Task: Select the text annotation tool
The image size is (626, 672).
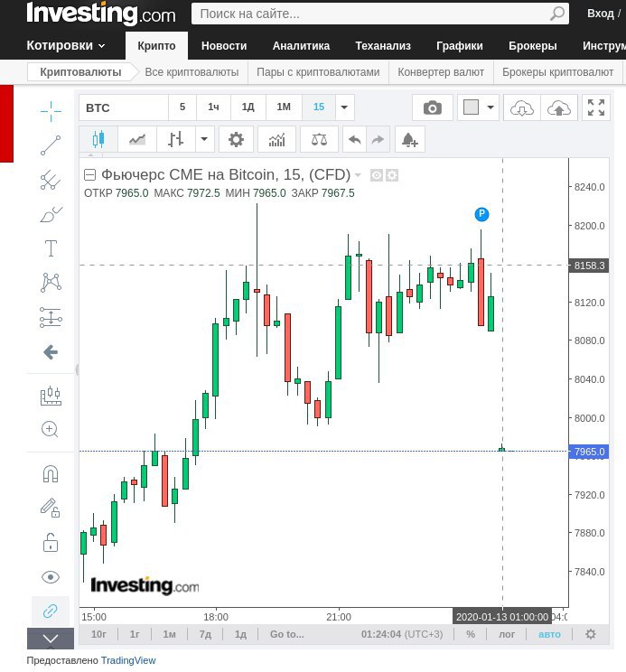Action: (x=51, y=248)
